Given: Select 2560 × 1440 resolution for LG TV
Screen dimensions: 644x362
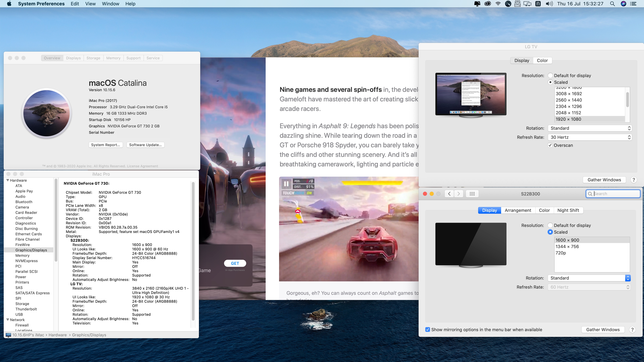Looking at the screenshot, I should pyautogui.click(x=589, y=100).
